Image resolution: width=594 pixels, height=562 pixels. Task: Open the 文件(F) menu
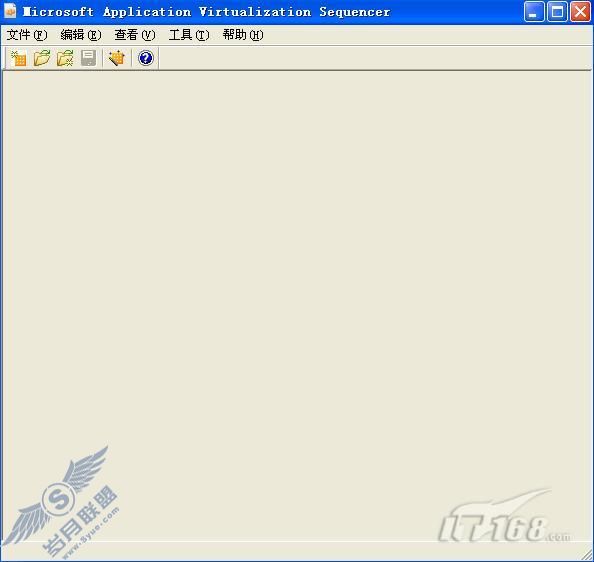(x=27, y=35)
